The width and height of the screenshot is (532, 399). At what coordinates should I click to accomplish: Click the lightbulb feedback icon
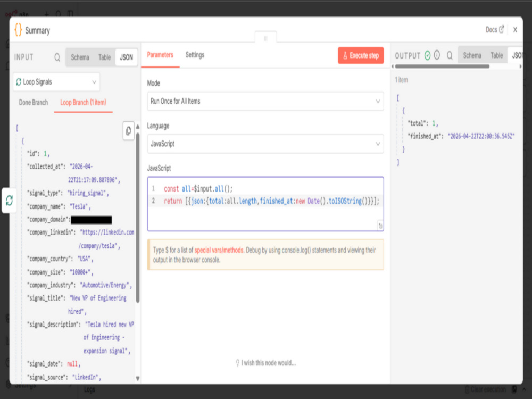(x=237, y=363)
